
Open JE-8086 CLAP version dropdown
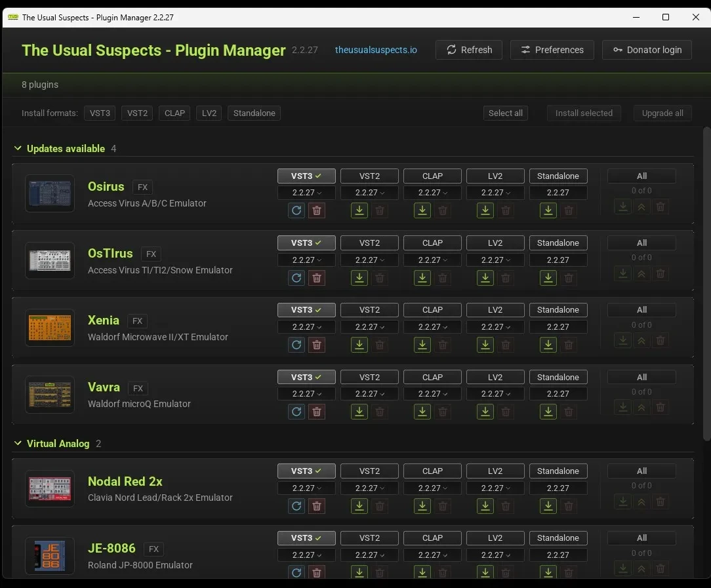tap(433, 555)
